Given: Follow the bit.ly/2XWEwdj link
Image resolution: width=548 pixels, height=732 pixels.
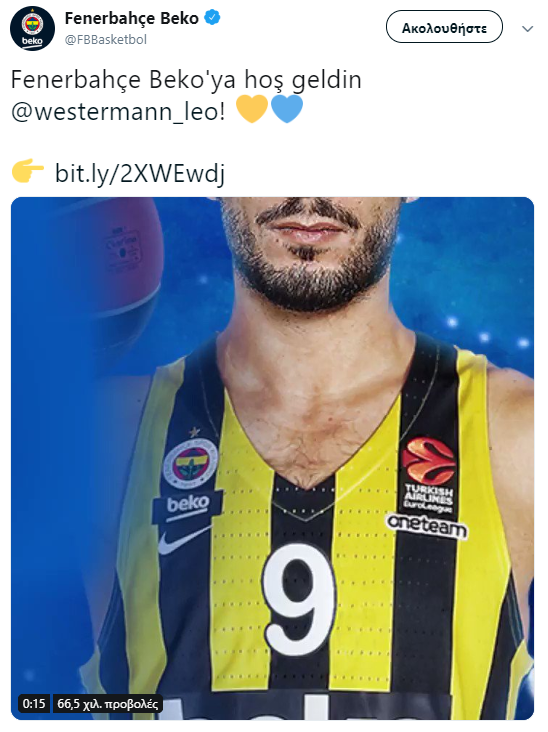Looking at the screenshot, I should (140, 173).
